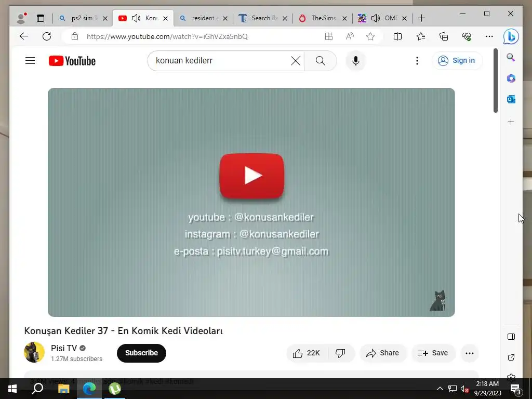Open taskbar search

[x=37, y=389]
